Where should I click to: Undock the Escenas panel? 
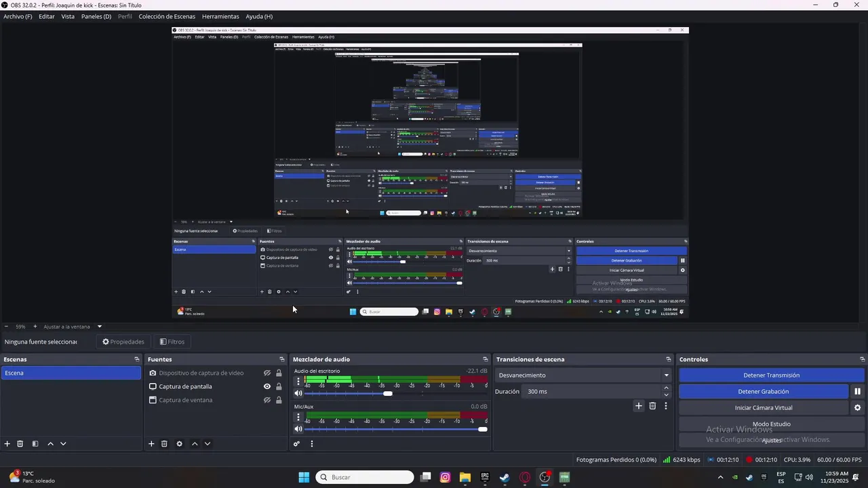click(x=137, y=359)
